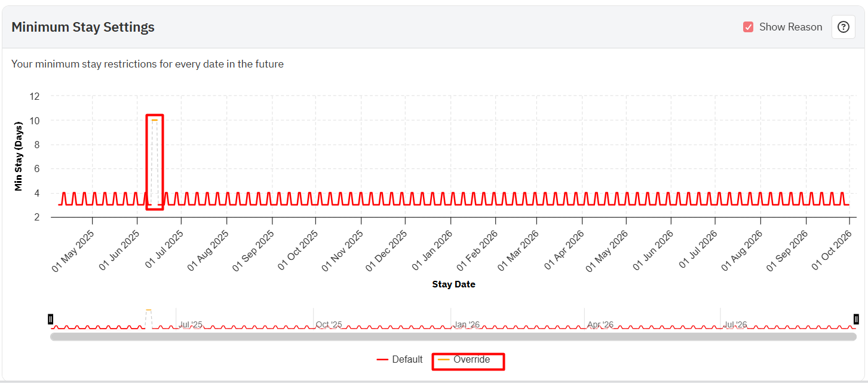Click the 01 Jan 2026 axis label
This screenshot has width=868, height=383.
(431, 252)
